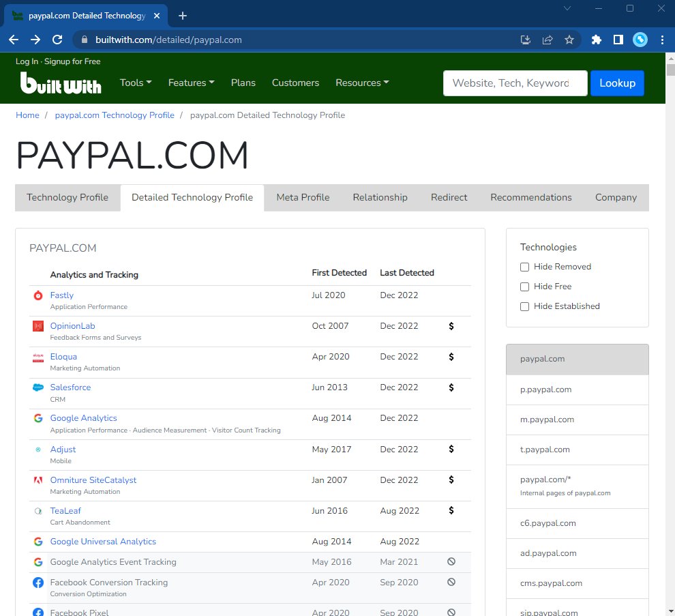Select c6.paypal.com in the subdomain list
675x616 pixels.
[x=577, y=524]
